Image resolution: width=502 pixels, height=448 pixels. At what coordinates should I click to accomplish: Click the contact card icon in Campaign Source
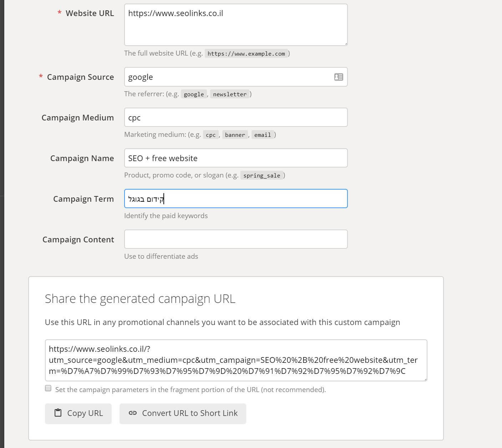click(339, 77)
